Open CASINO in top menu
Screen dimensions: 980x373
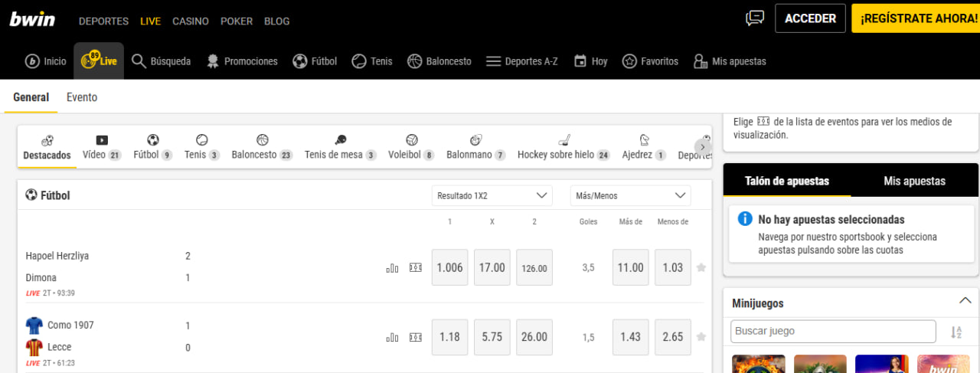pos(191,21)
